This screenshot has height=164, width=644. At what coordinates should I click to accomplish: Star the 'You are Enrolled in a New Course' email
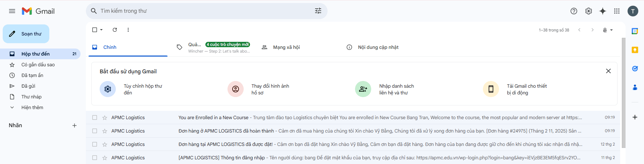point(105,118)
